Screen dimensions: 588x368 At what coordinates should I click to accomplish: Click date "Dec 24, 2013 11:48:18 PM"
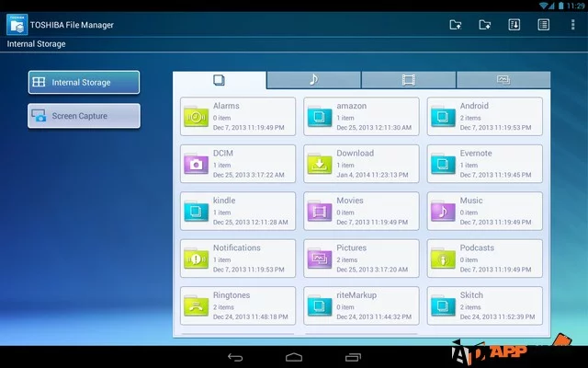pyautogui.click(x=251, y=316)
